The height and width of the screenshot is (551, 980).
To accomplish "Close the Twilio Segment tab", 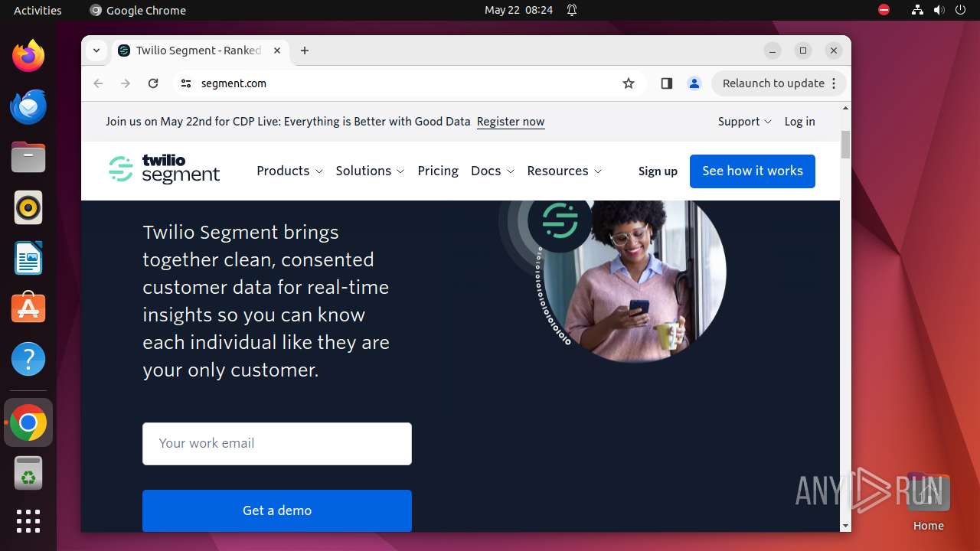I will click(277, 51).
